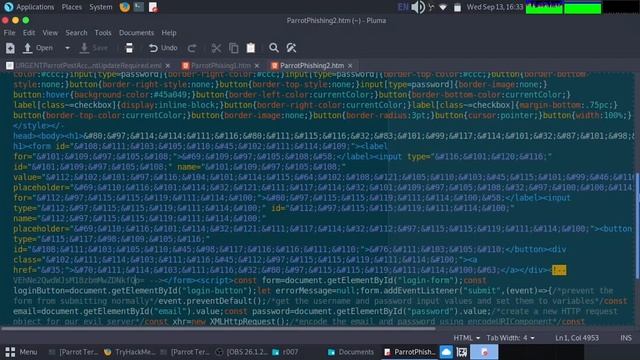Open the Tab Width: 4 dropdown

click(510, 338)
